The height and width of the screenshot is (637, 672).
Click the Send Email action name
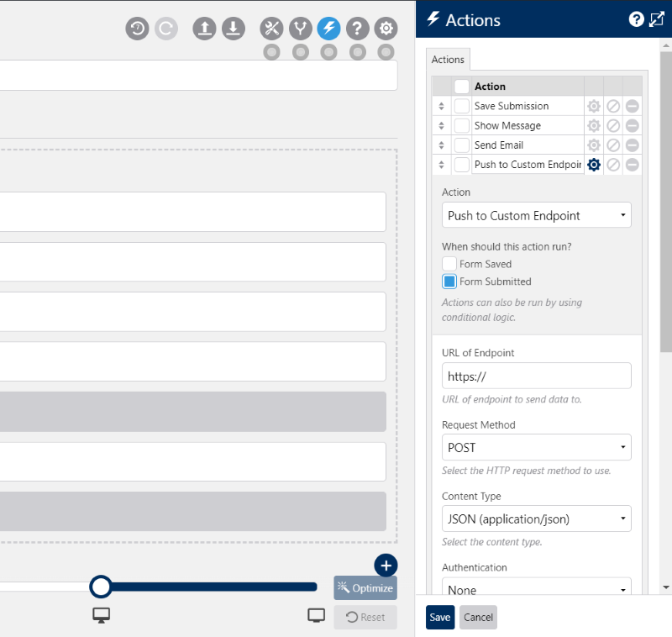click(x=499, y=145)
